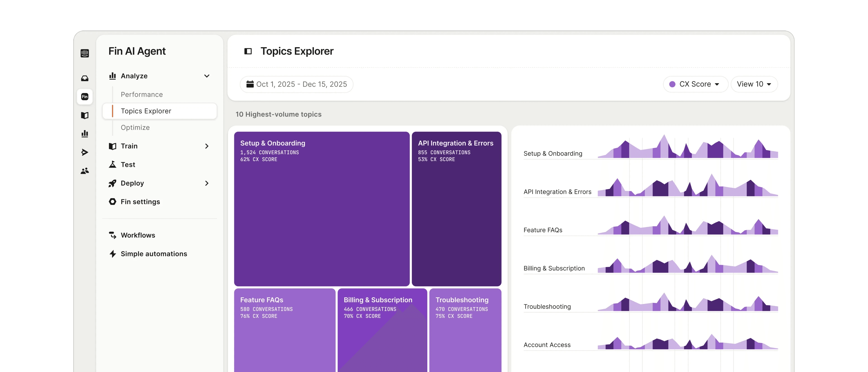This screenshot has width=868, height=372.
Task: Open the CX Score dropdown
Action: click(x=695, y=84)
